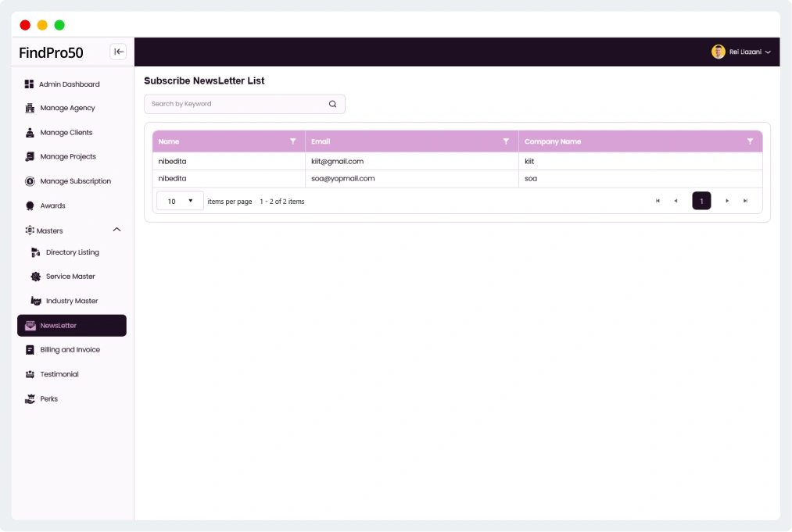Click the FindPro50 logo link
This screenshot has width=792, height=532.
pyautogui.click(x=51, y=52)
